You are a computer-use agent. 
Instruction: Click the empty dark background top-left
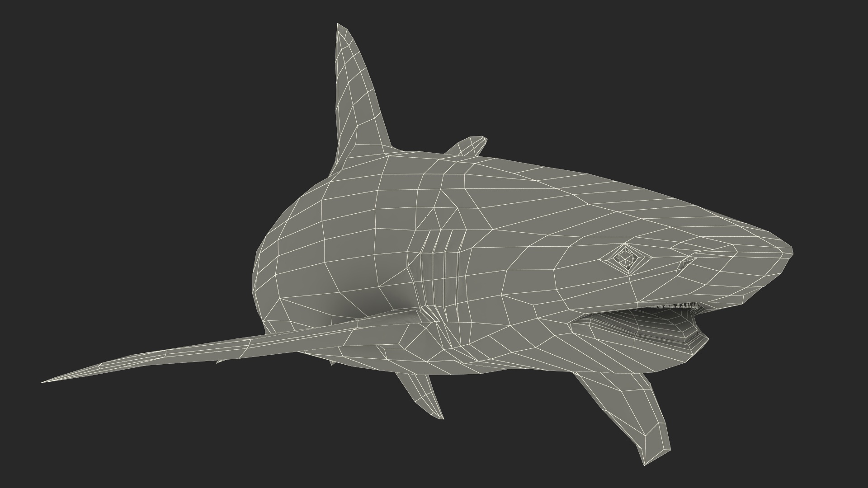[90, 68]
